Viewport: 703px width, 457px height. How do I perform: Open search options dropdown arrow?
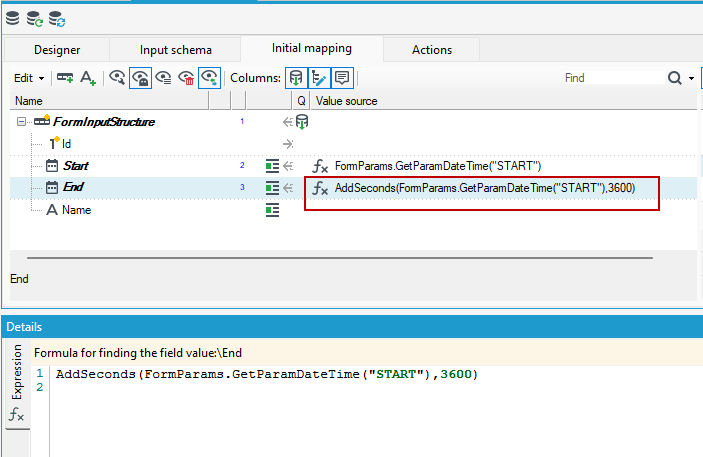pos(691,78)
